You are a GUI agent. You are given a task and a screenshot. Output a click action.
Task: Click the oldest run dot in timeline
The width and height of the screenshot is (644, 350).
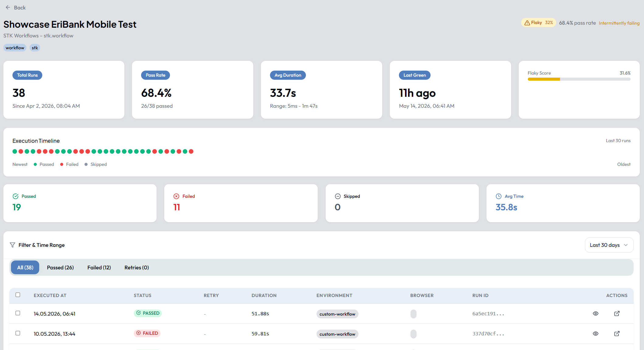point(191,151)
